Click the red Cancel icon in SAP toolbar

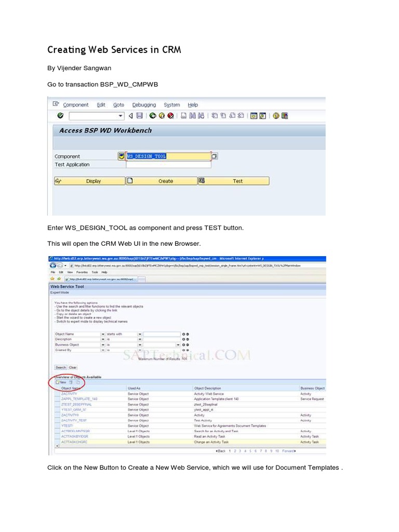tap(170, 116)
